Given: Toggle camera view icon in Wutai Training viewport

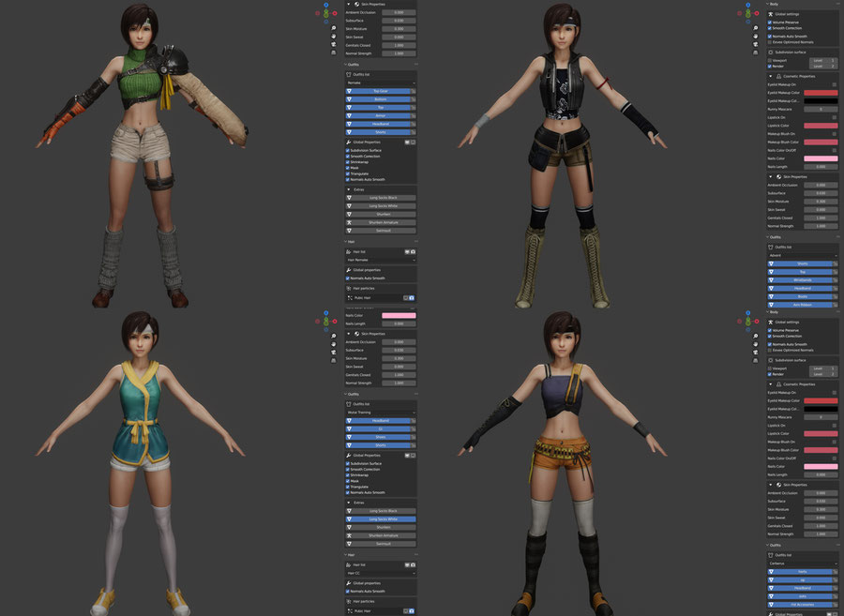Looking at the screenshot, I should click(333, 353).
